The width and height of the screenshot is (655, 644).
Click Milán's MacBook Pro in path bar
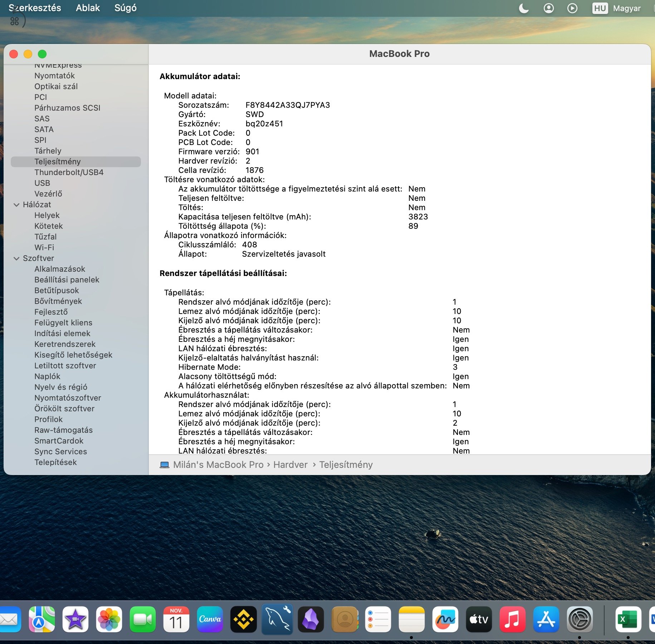218,465
